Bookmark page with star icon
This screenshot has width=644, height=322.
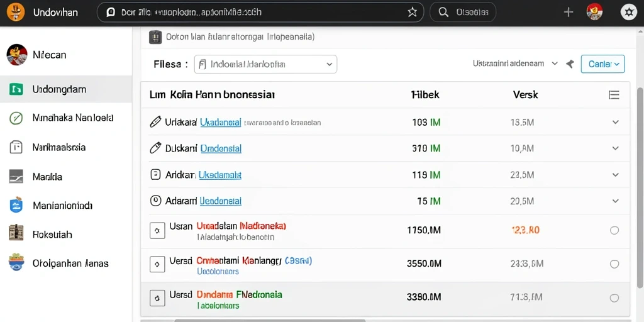pos(412,13)
